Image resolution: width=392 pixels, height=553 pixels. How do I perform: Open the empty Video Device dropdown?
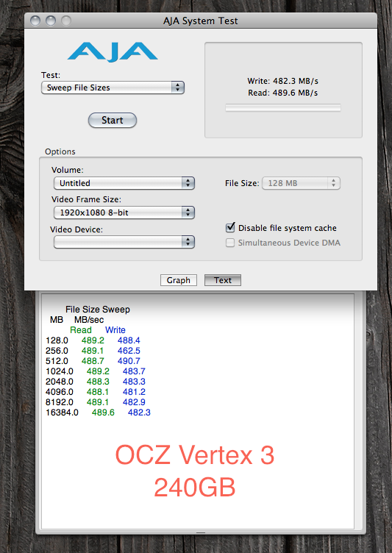click(124, 242)
